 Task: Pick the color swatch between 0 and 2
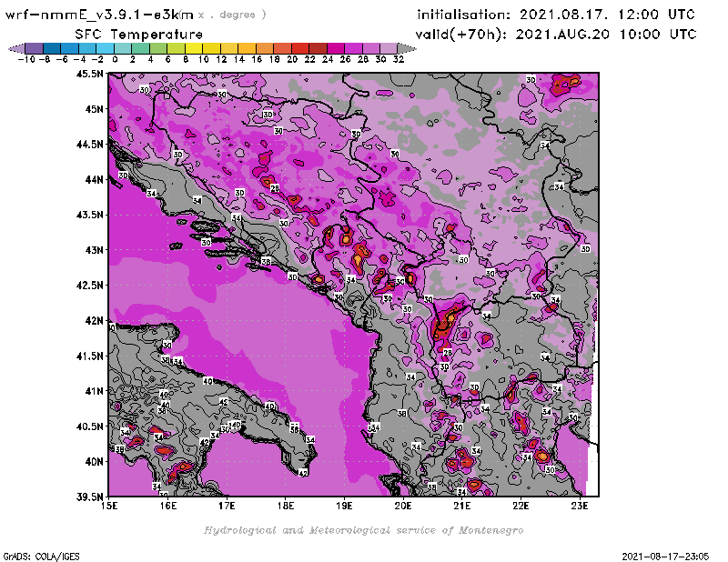123,48
